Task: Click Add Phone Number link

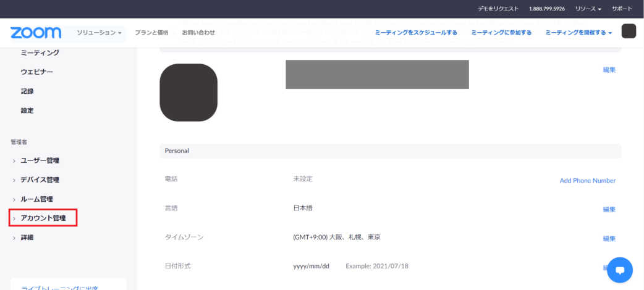Action: [587, 180]
